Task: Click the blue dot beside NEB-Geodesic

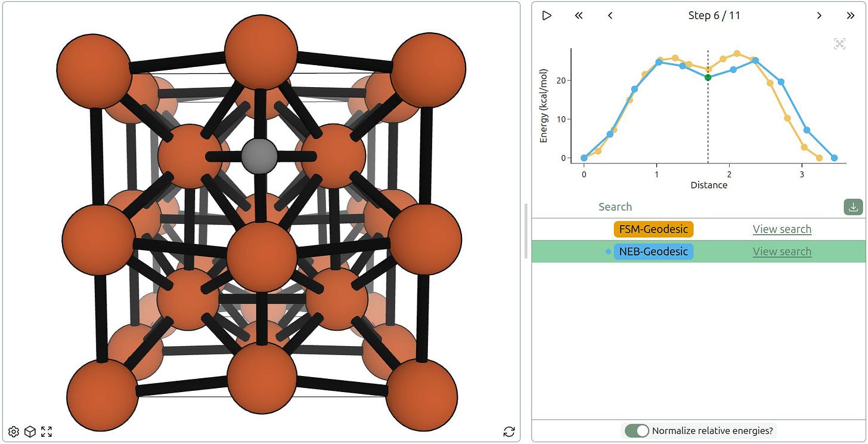Action: (608, 252)
